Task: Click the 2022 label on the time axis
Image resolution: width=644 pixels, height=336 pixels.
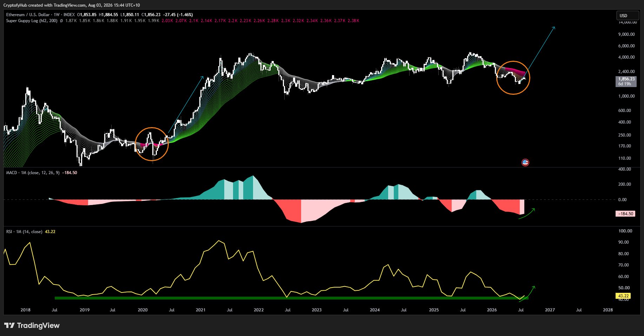Action: 259,310
